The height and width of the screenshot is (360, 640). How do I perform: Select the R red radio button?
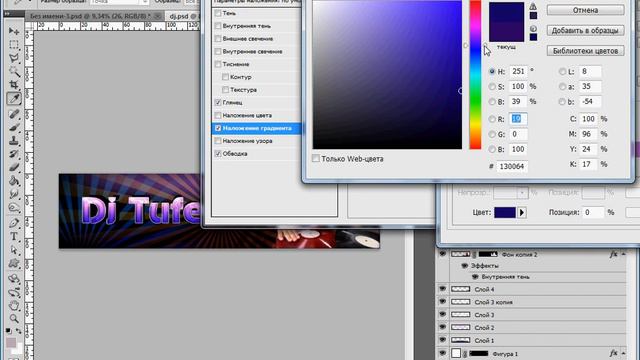tap(492, 119)
